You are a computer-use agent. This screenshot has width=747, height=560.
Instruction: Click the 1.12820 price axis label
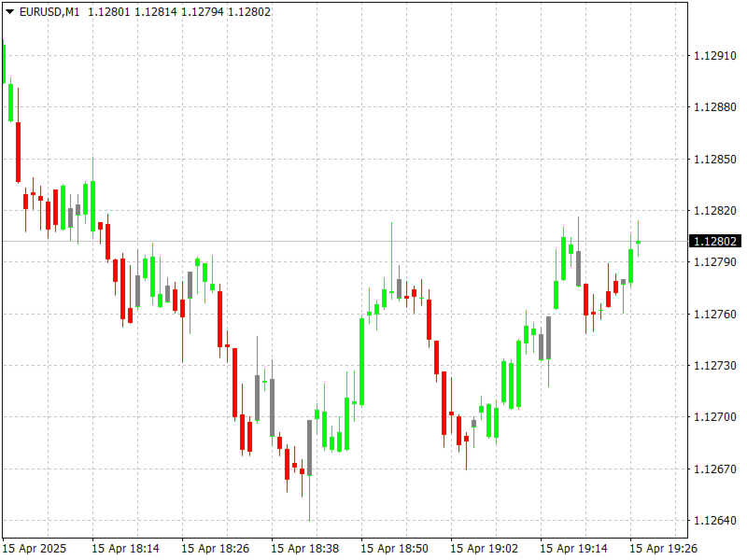(x=715, y=211)
